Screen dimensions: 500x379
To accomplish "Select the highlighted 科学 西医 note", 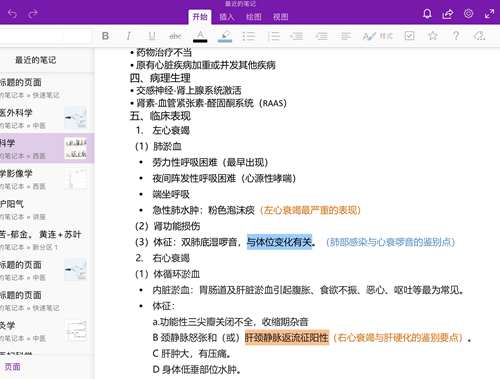I will (x=47, y=148).
